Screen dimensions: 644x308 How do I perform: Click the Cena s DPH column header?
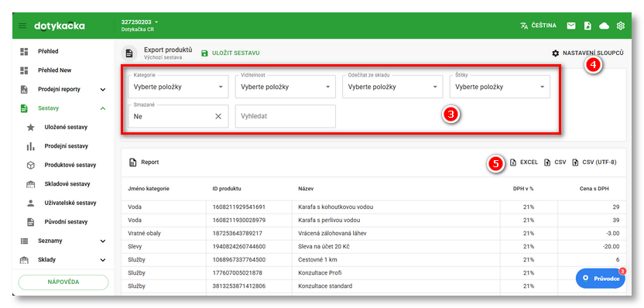[595, 189]
